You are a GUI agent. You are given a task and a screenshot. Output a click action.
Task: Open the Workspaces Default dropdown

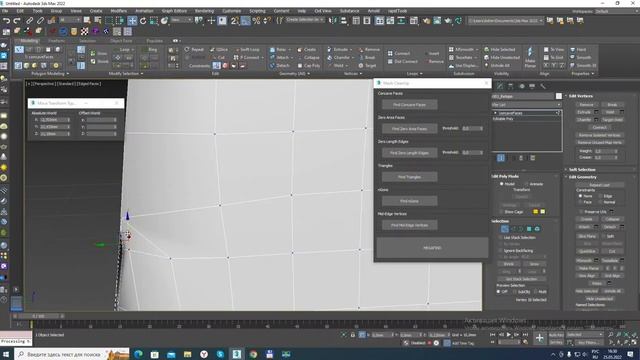(x=618, y=11)
